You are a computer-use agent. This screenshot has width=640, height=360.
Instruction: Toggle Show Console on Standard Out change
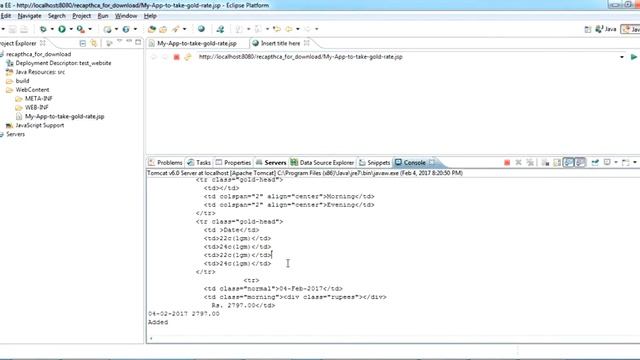(x=569, y=163)
